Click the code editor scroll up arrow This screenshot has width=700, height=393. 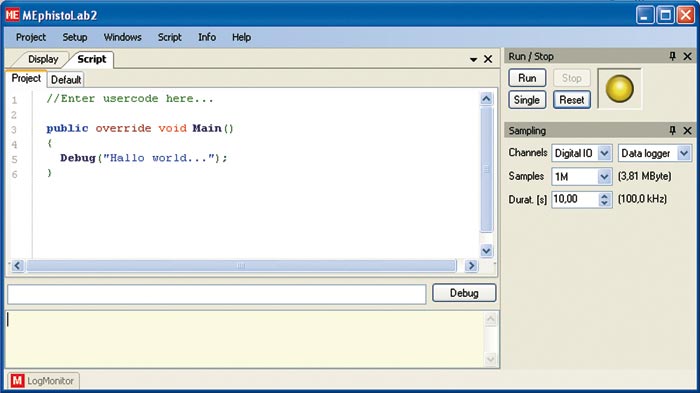point(486,99)
